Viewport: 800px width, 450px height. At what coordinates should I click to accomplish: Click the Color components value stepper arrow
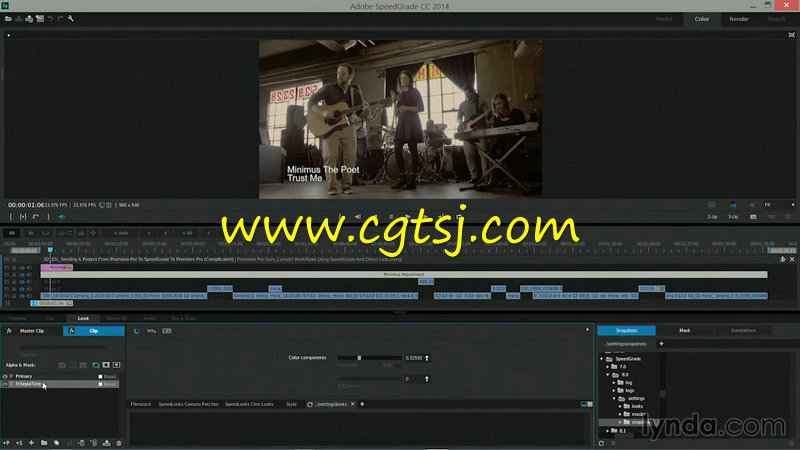coord(427,358)
